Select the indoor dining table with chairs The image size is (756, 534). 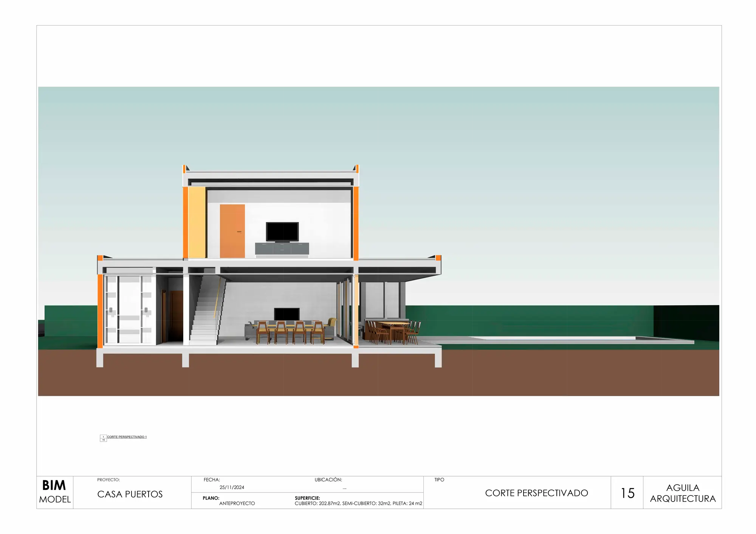pos(291,332)
